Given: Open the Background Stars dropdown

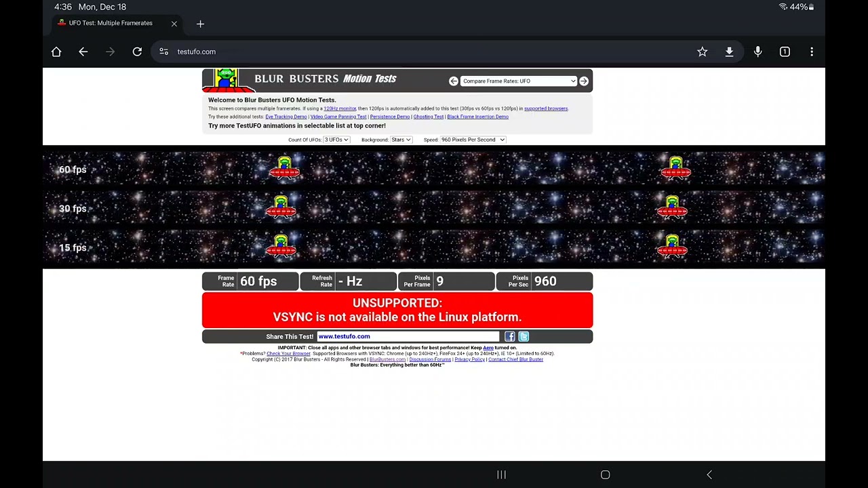Looking at the screenshot, I should [x=401, y=140].
